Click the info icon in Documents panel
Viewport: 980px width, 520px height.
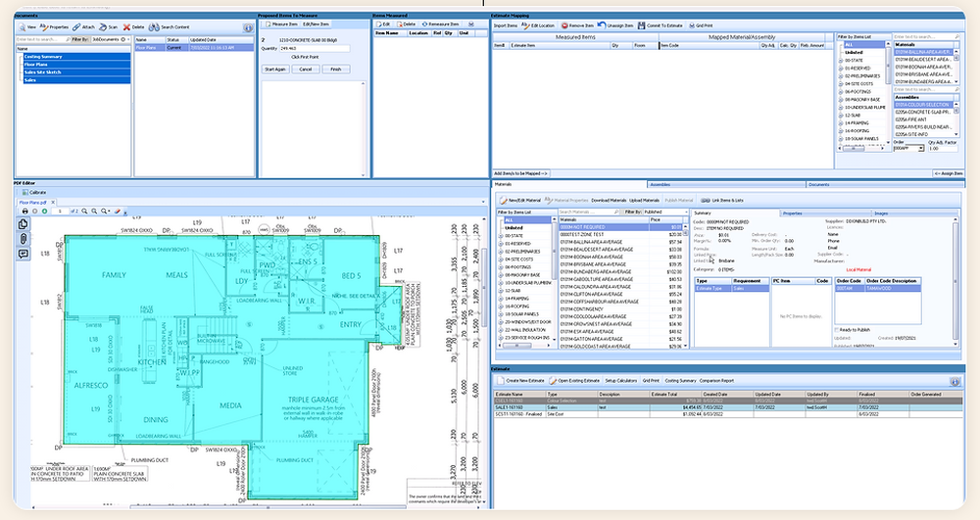click(248, 28)
